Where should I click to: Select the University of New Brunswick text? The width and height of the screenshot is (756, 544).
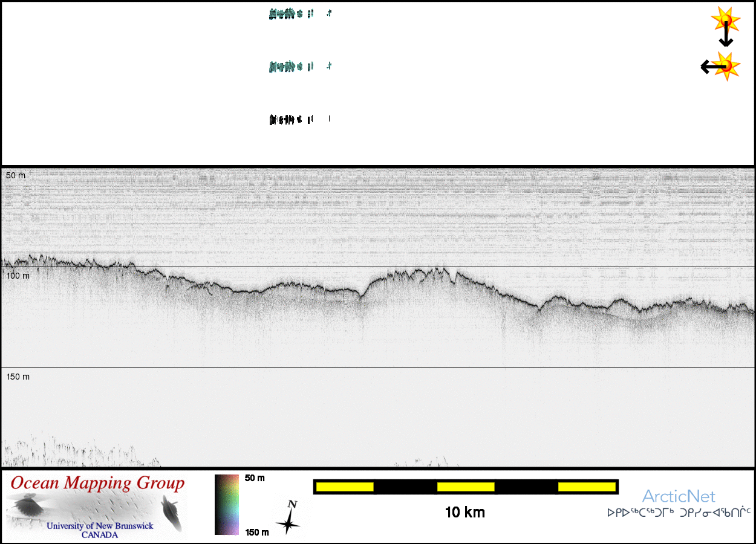pos(100,526)
